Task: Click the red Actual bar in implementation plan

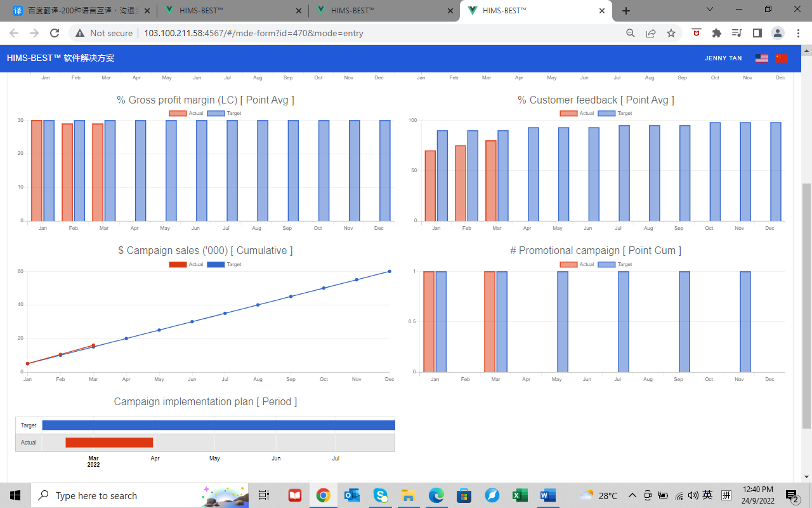Action: [x=109, y=443]
